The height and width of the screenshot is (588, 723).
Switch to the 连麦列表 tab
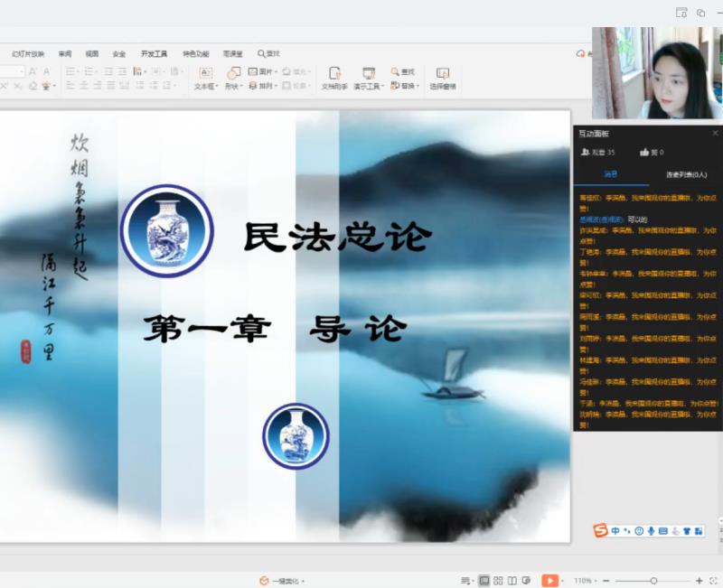point(686,174)
